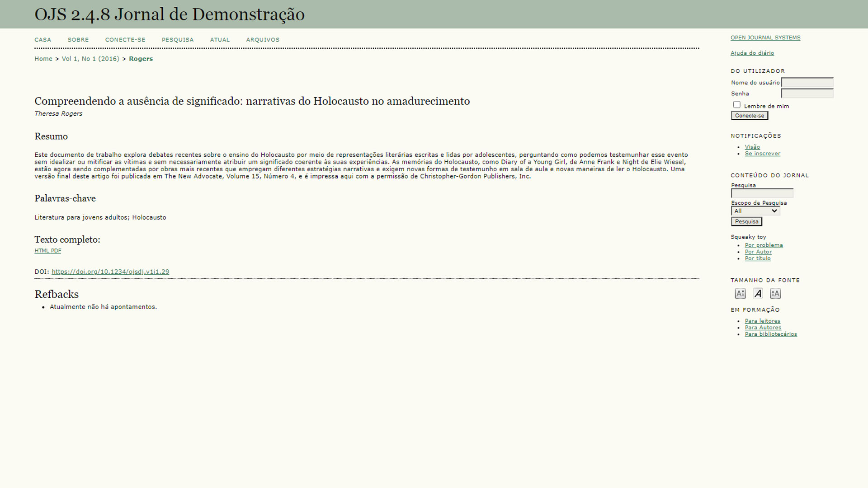Click the 'TAMANHO DA FONTE' heading
The width and height of the screenshot is (868, 488).
coord(765,281)
